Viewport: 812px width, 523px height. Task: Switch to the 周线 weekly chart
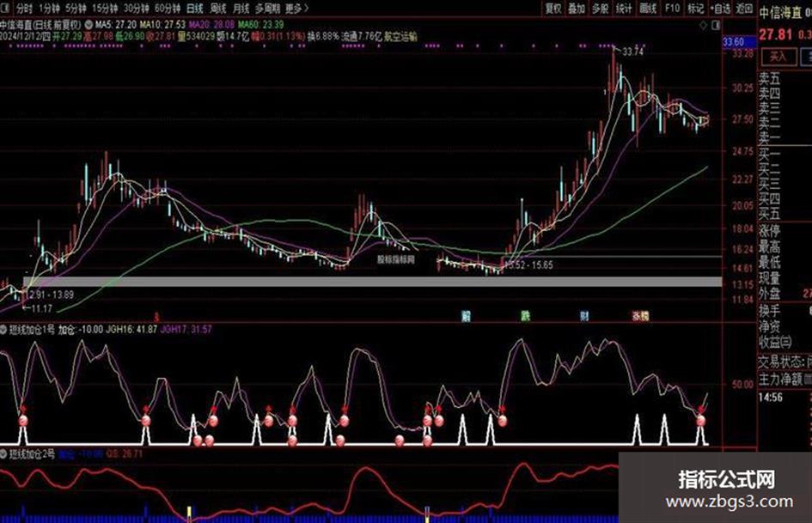tap(218, 9)
